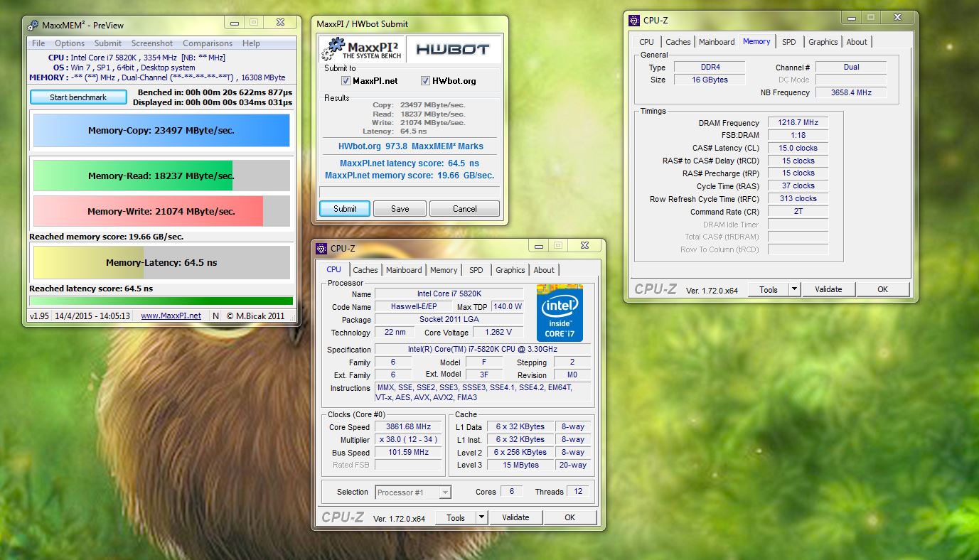Click the MaxxMEM² title bar app icon
Viewport: 979px width, 560px height.
point(33,26)
